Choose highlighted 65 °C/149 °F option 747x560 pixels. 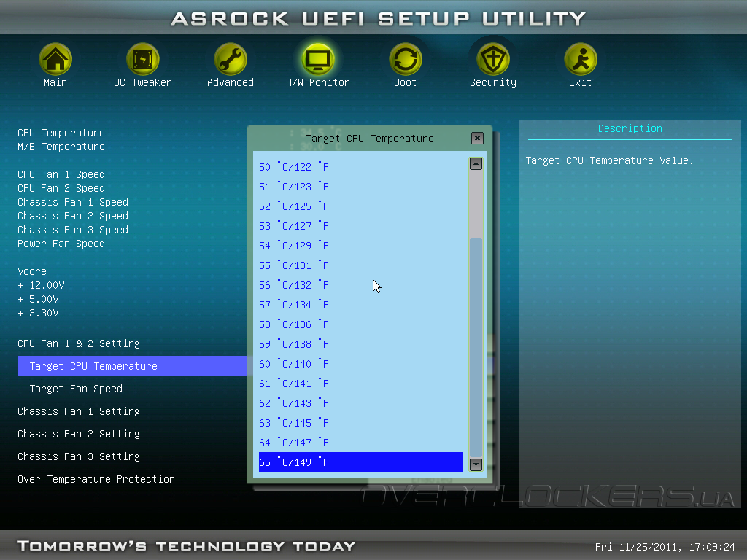pyautogui.click(x=360, y=462)
